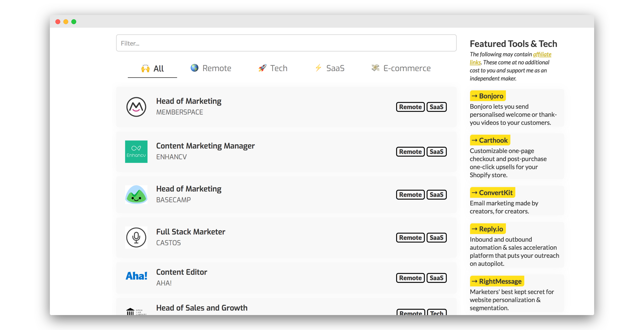
Task: Maximize the window with green button
Action: click(x=74, y=22)
